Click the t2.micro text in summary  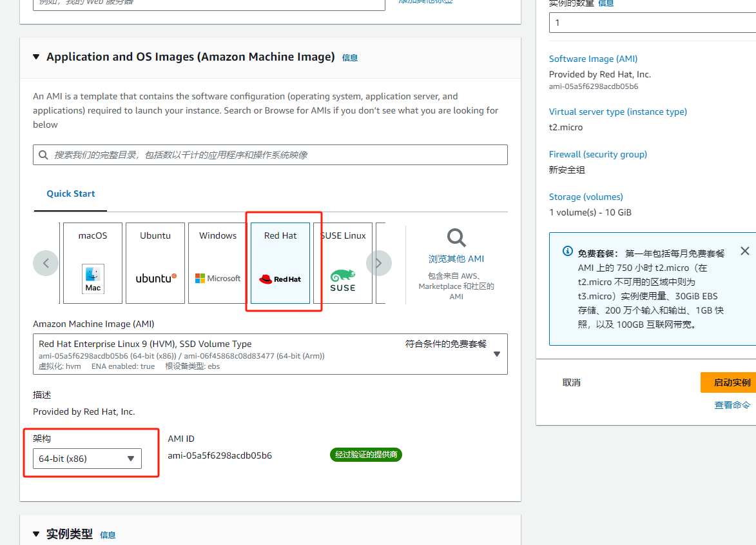click(566, 127)
